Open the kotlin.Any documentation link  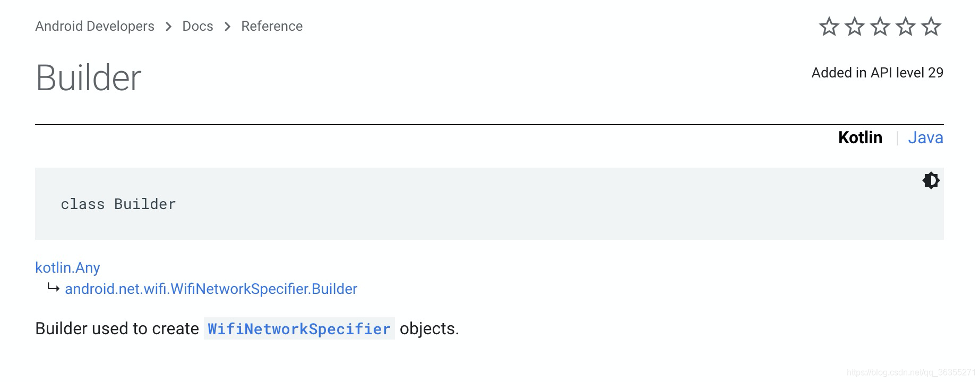[x=67, y=267]
